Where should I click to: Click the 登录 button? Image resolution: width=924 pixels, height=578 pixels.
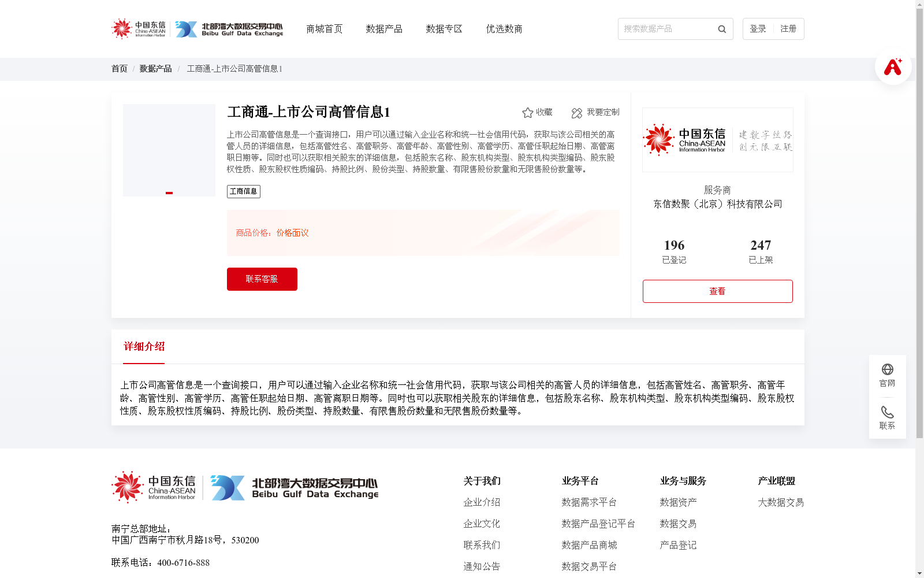757,28
